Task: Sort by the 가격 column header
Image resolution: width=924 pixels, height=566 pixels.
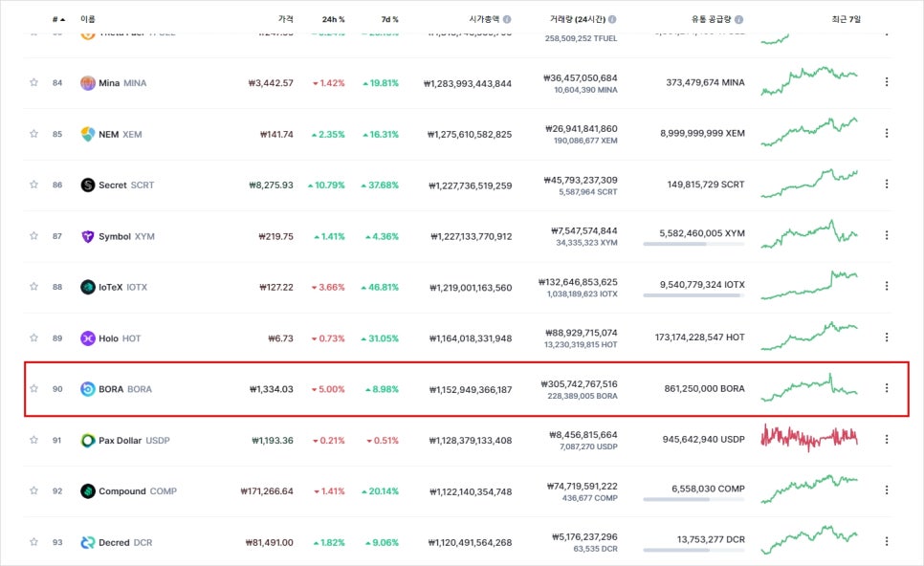Action: pos(286,19)
